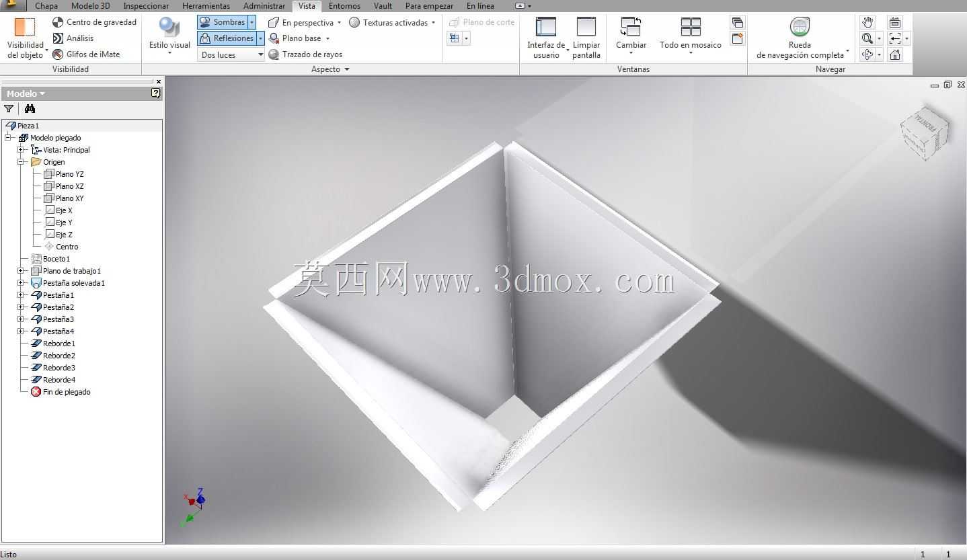Switch to the Chapa tab
The width and height of the screenshot is (967, 560).
(x=46, y=6)
